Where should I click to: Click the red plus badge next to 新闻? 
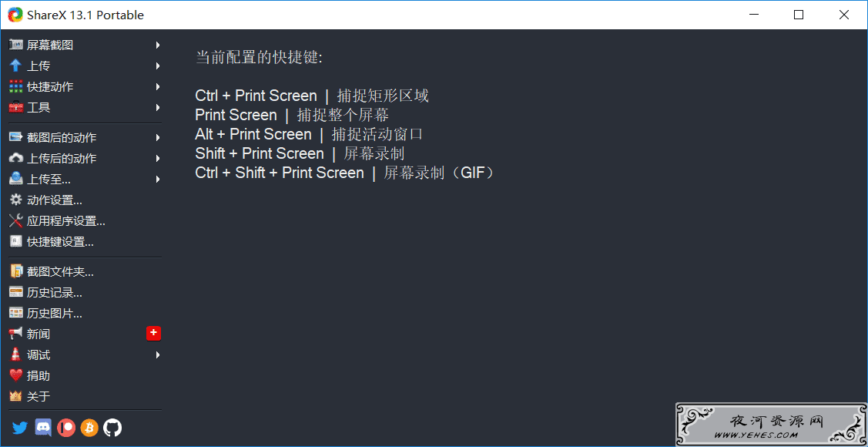pos(153,333)
